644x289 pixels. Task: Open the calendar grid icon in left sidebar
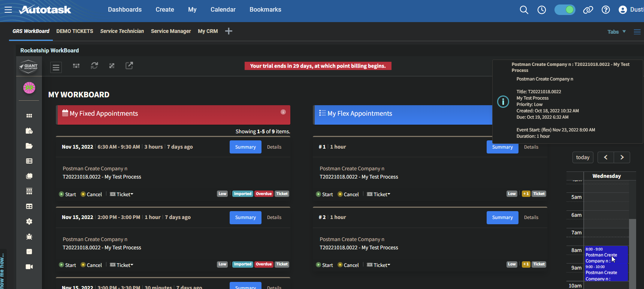click(29, 191)
